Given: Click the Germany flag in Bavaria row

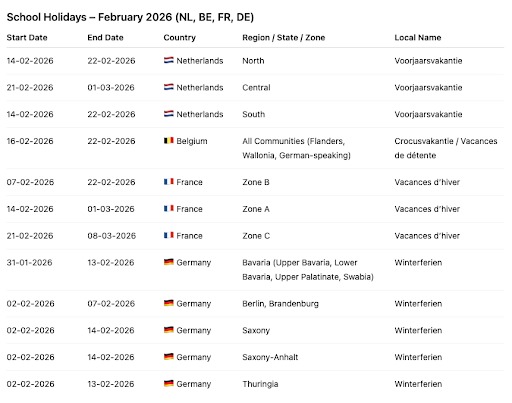Looking at the screenshot, I should pyautogui.click(x=169, y=262).
